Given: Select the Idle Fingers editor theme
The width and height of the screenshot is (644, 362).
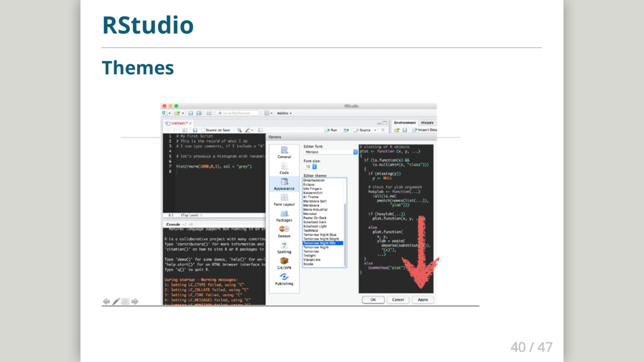Looking at the screenshot, I should point(313,189).
